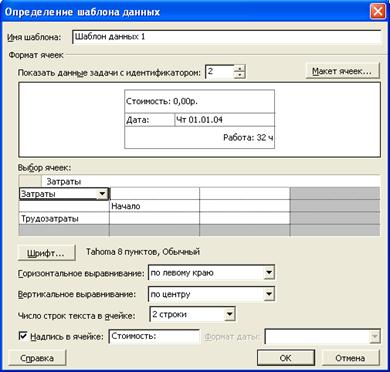Open the Затраты cell dropdown arrow
Viewport: 390px width, 372px height.
[x=102, y=194]
